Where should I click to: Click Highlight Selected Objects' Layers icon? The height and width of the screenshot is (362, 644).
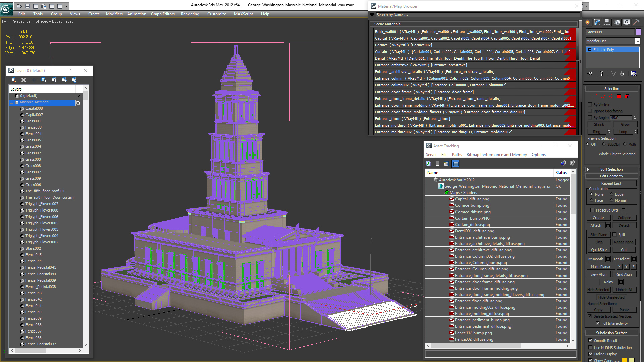click(54, 80)
